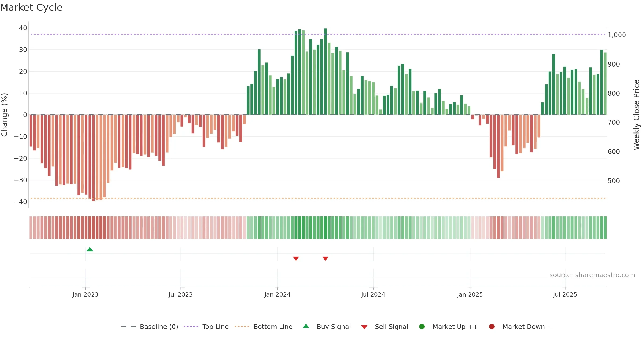Toggle the Top Line legend entry

pyautogui.click(x=206, y=327)
